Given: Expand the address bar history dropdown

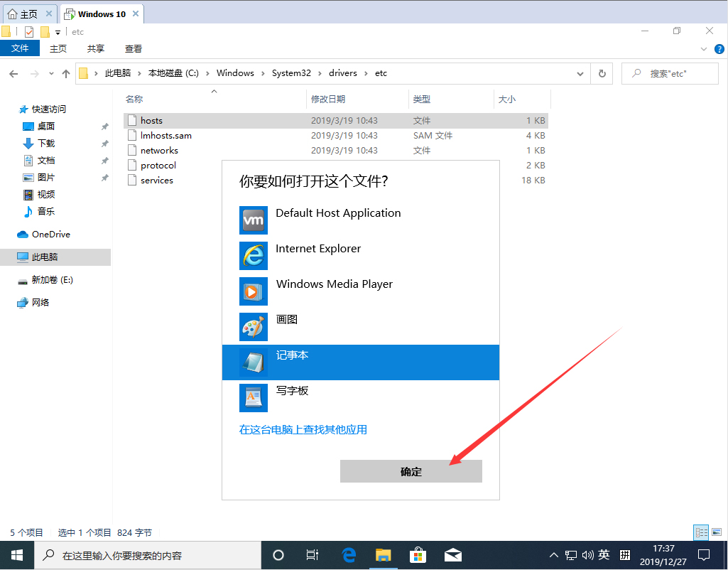Looking at the screenshot, I should pos(580,73).
